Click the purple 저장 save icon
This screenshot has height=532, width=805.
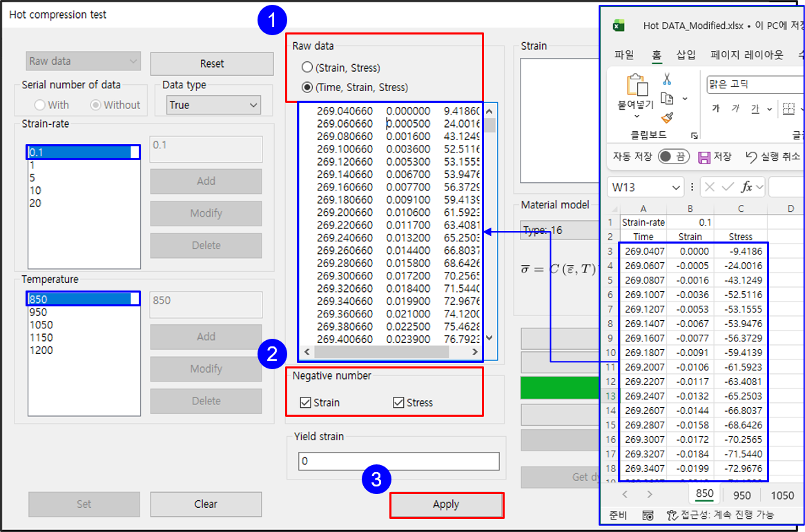(x=704, y=157)
